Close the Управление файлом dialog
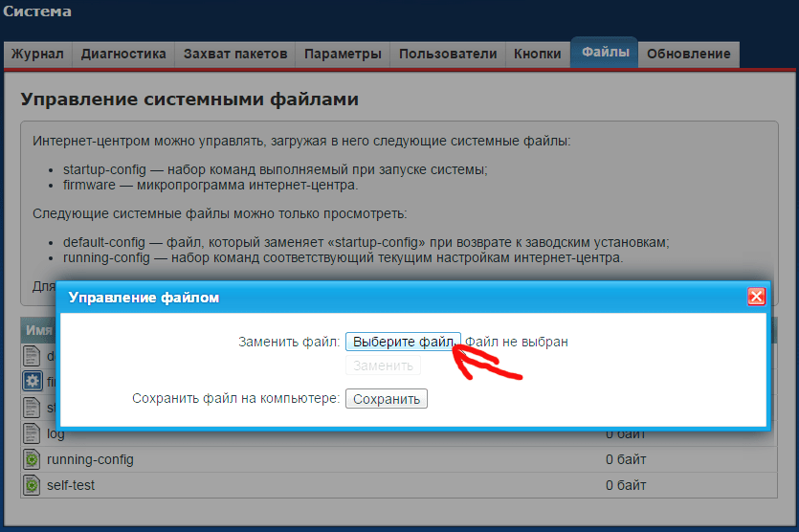This screenshot has width=799, height=532. pyautogui.click(x=756, y=297)
